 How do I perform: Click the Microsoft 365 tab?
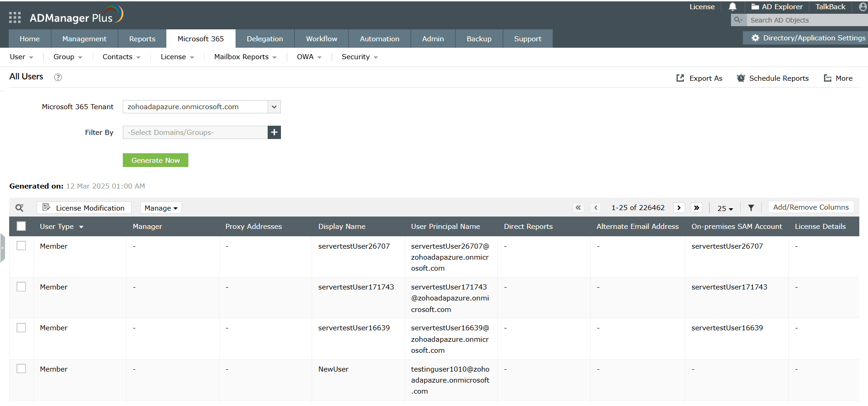201,39
